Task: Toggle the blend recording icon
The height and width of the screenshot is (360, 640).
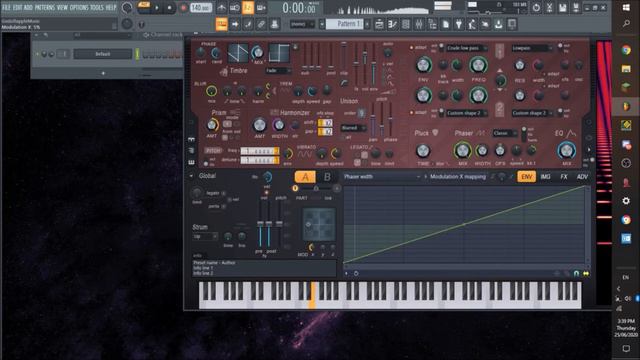Action: point(261,8)
